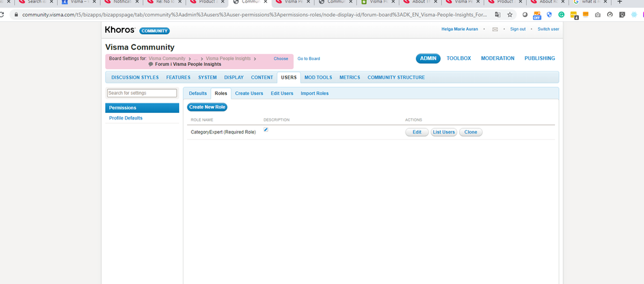Close the Notifications browser tab
The height and width of the screenshot is (284, 644).
pyautogui.click(x=137, y=2)
